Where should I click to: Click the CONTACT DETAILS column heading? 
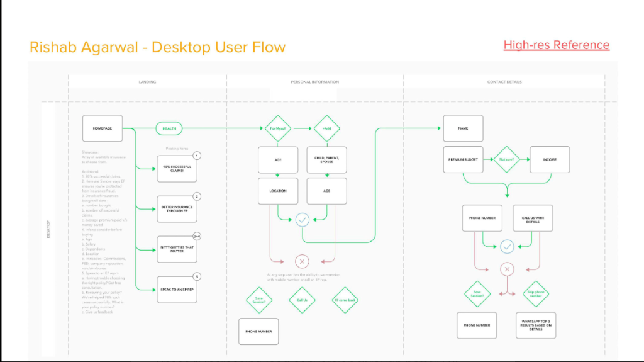pos(504,82)
